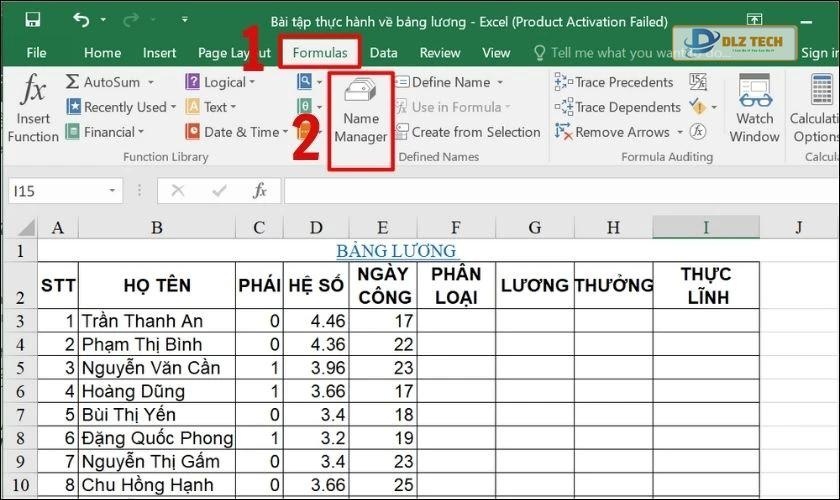The image size is (840, 500).
Task: Click the Save icon in title bar
Action: 33,20
